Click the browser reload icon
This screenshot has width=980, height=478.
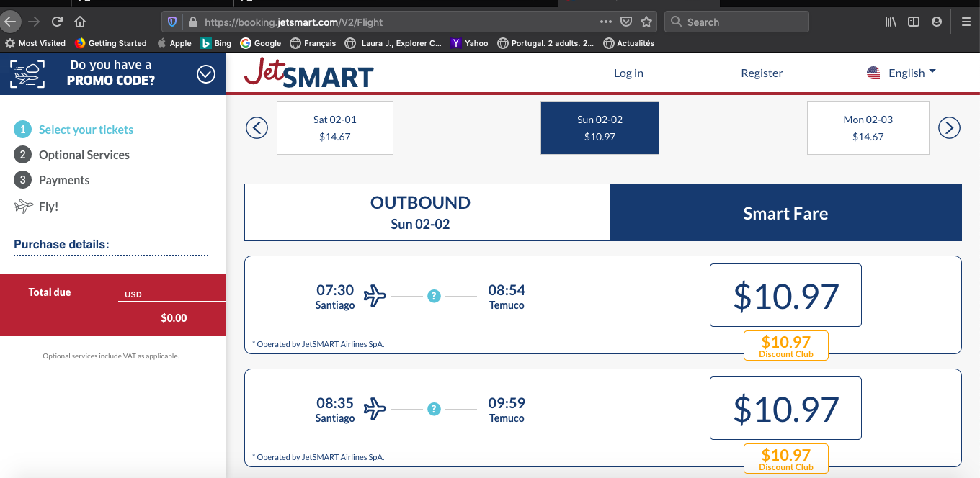tap(58, 22)
